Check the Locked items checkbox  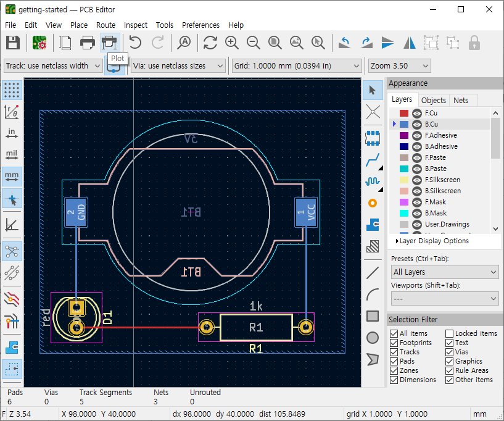449,333
